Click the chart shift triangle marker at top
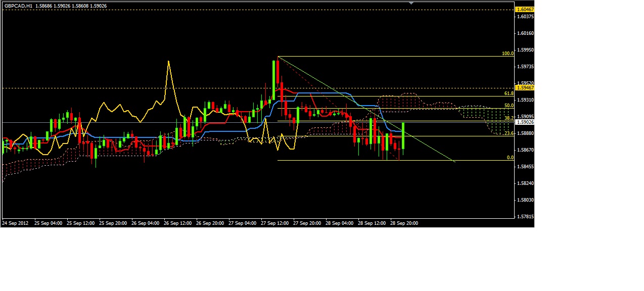 tap(411, 3)
